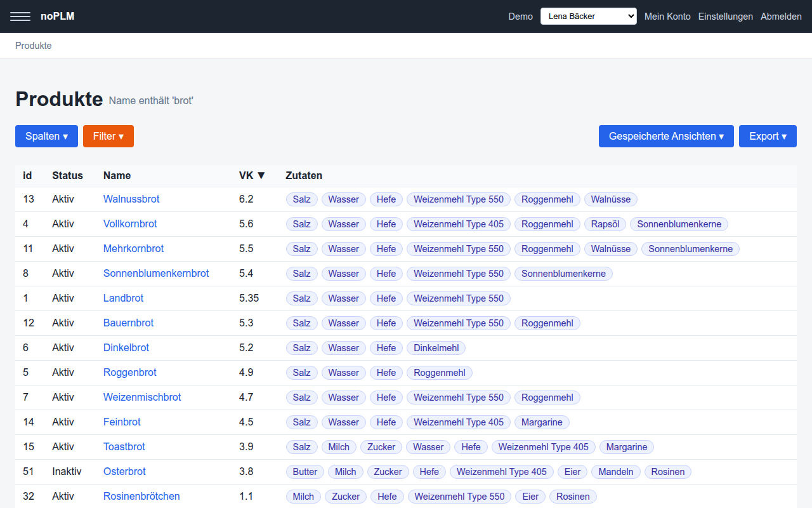812x508 pixels.
Task: Click the Mandeln ingredient tag
Action: click(615, 472)
